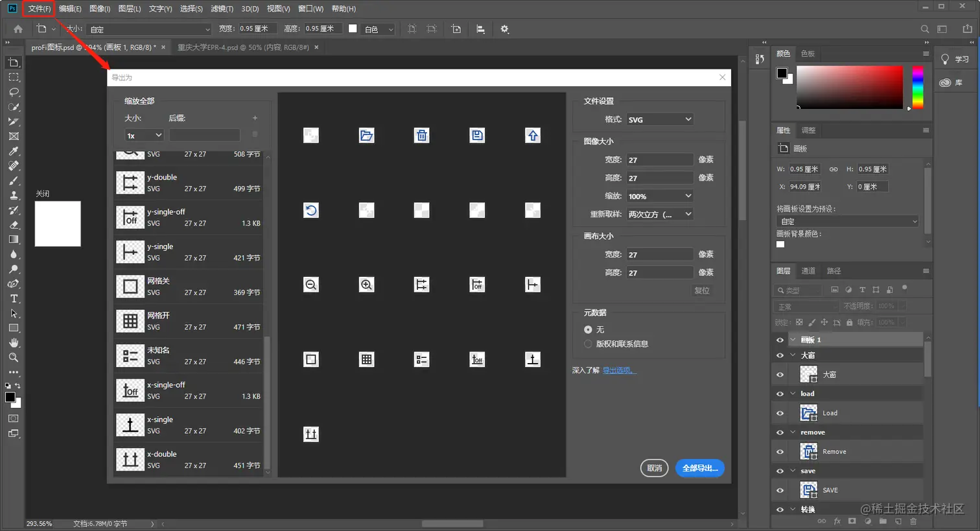The width and height of the screenshot is (980, 531).
Task: Open the 文件(F) menu
Action: tap(39, 8)
